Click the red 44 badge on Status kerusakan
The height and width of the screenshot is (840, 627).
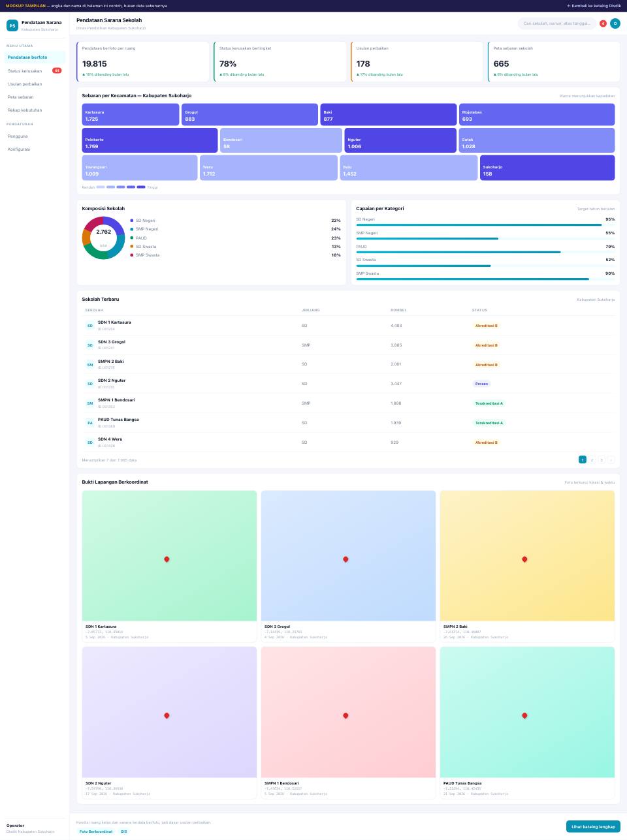(57, 70)
